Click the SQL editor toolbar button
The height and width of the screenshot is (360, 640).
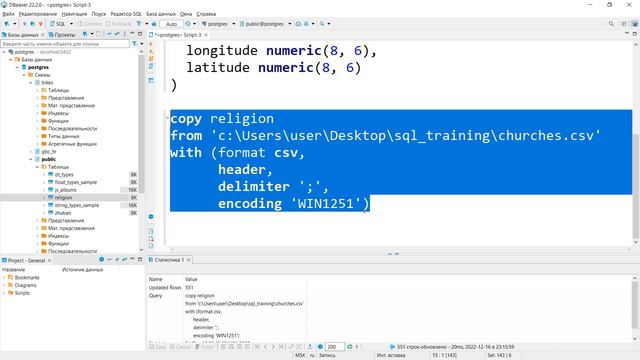[58, 24]
